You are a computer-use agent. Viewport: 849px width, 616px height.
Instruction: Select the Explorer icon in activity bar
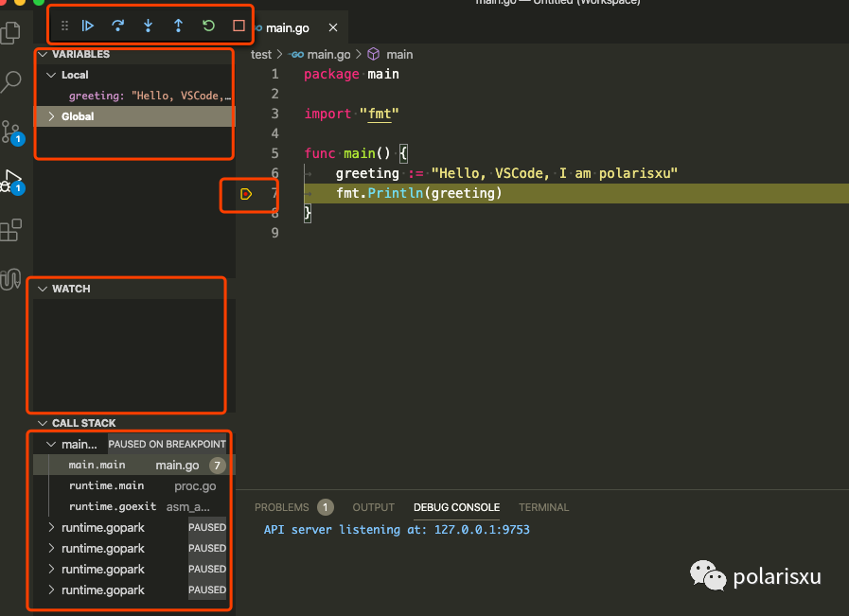pos(13,33)
